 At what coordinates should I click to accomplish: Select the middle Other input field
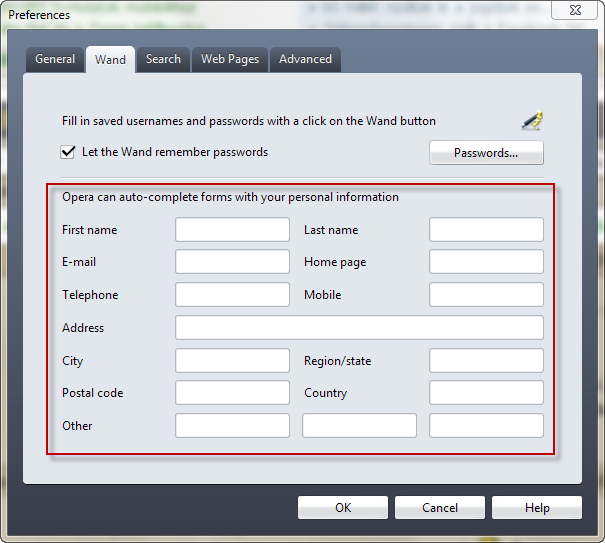(x=359, y=426)
